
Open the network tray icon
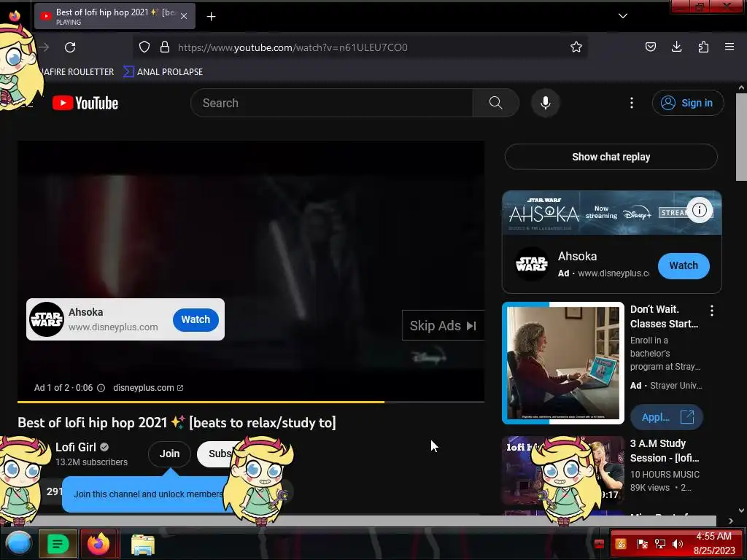[x=659, y=544]
